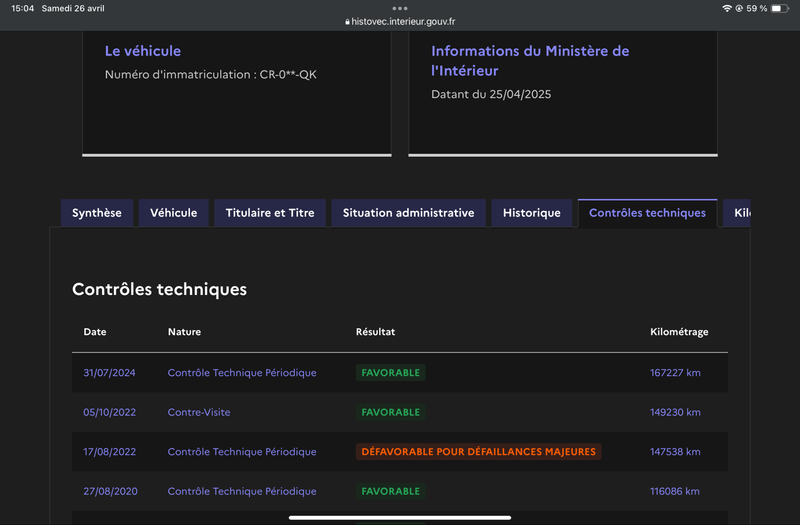Screen dimensions: 800x525
Task: Click Contrôle Technique Périodique in the 27/08/2020 row
Action: (x=242, y=491)
